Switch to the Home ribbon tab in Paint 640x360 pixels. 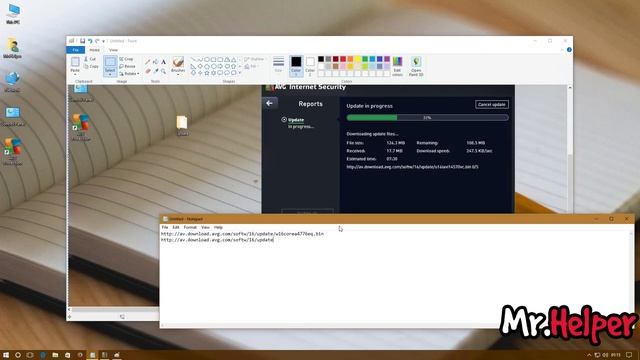pyautogui.click(x=94, y=50)
